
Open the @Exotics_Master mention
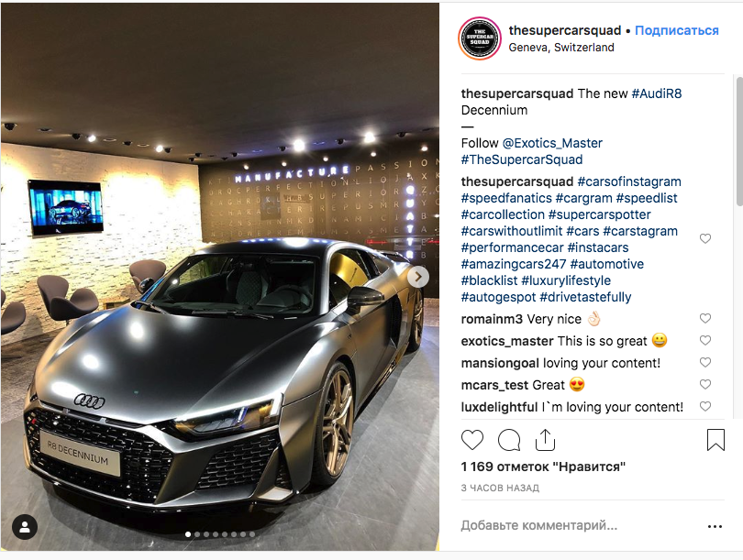pyautogui.click(x=552, y=143)
